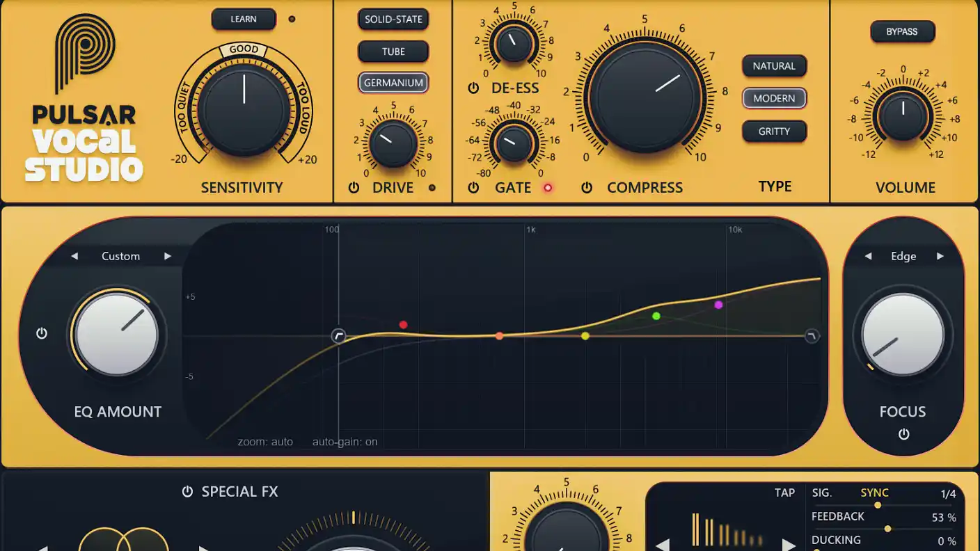Go to previous EQ preset before Custom
The width and height of the screenshot is (980, 551).
(x=74, y=256)
